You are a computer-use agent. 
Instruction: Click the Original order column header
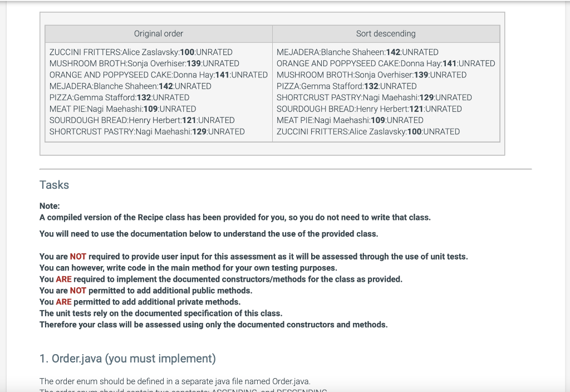[158, 33]
